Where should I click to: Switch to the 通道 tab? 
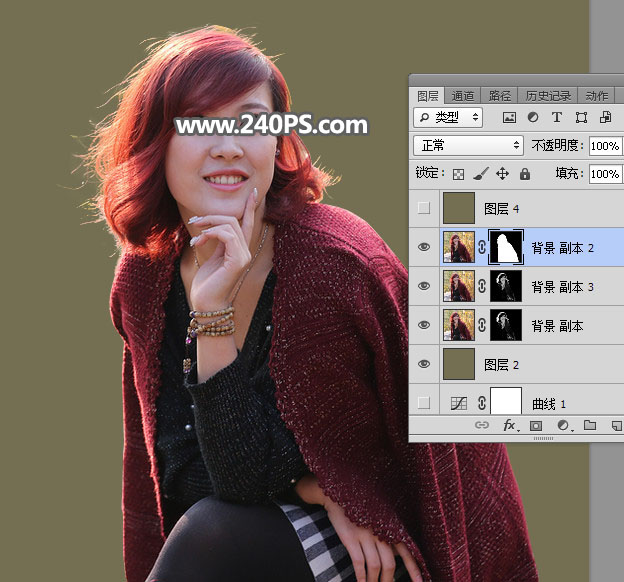coord(463,96)
